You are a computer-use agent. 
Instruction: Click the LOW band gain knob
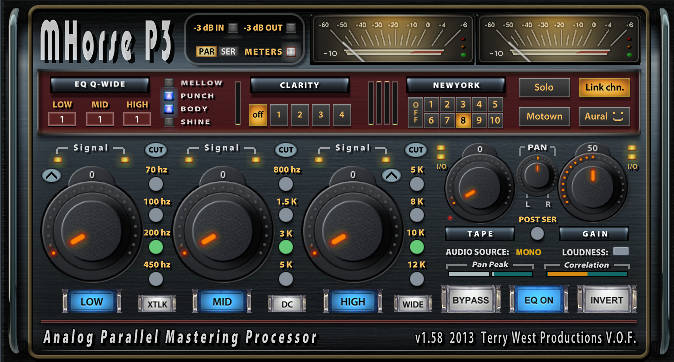(91, 230)
